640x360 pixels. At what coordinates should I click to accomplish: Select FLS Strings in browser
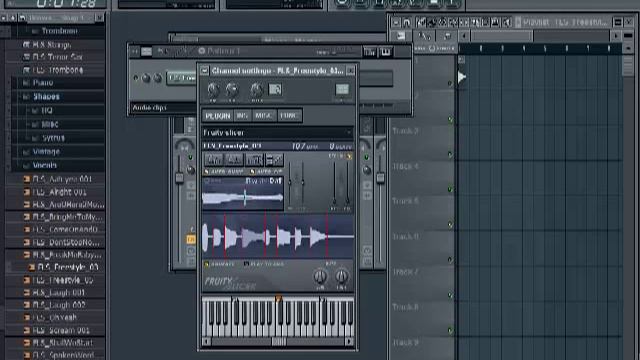click(x=51, y=44)
